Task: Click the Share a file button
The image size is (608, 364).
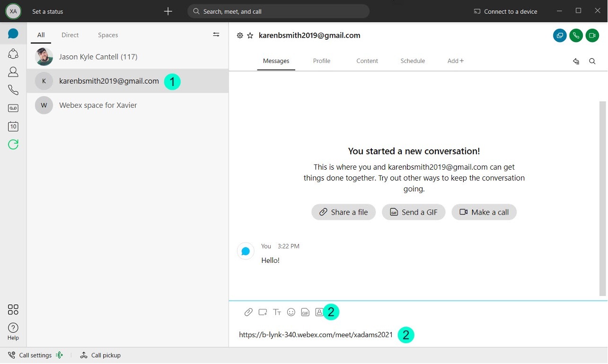Action: (344, 212)
